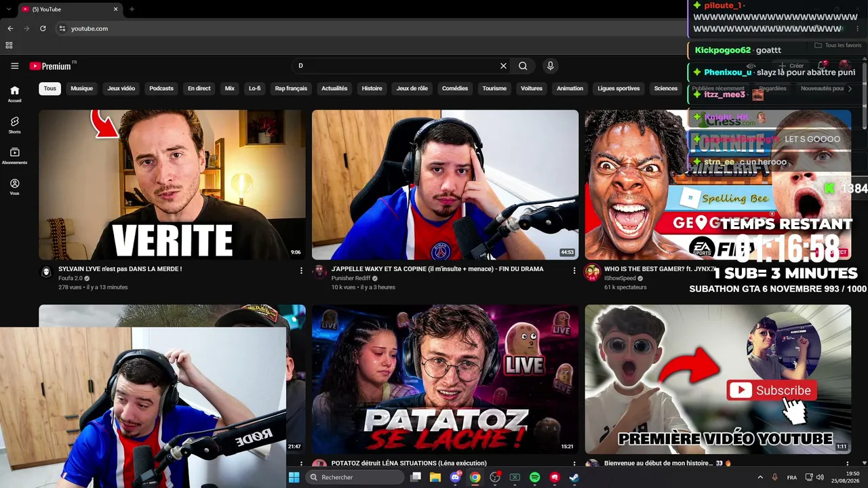Open the Chrome apps grid shortcut
This screenshot has width=868, height=488.
click(9, 45)
